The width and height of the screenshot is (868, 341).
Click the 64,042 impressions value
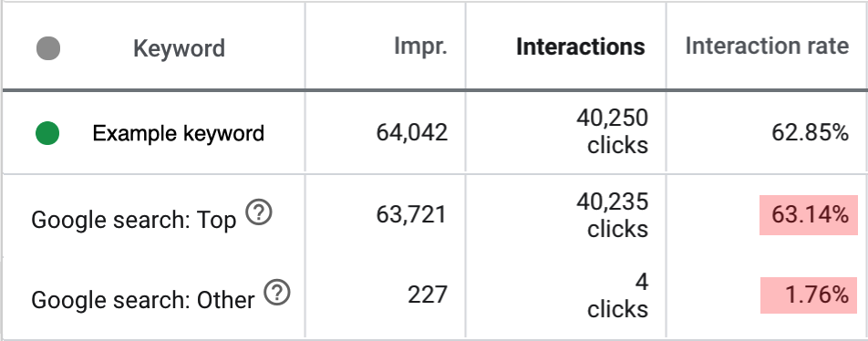tap(412, 133)
